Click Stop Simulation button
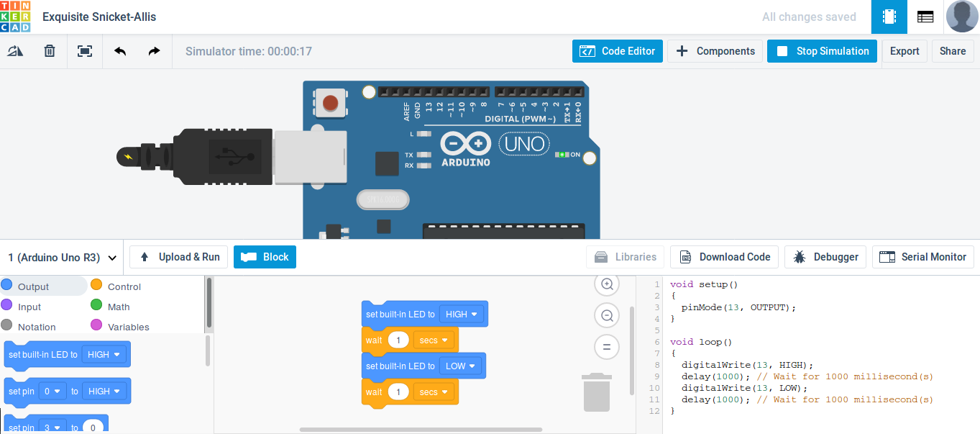Image resolution: width=980 pixels, height=434 pixels. click(x=822, y=51)
